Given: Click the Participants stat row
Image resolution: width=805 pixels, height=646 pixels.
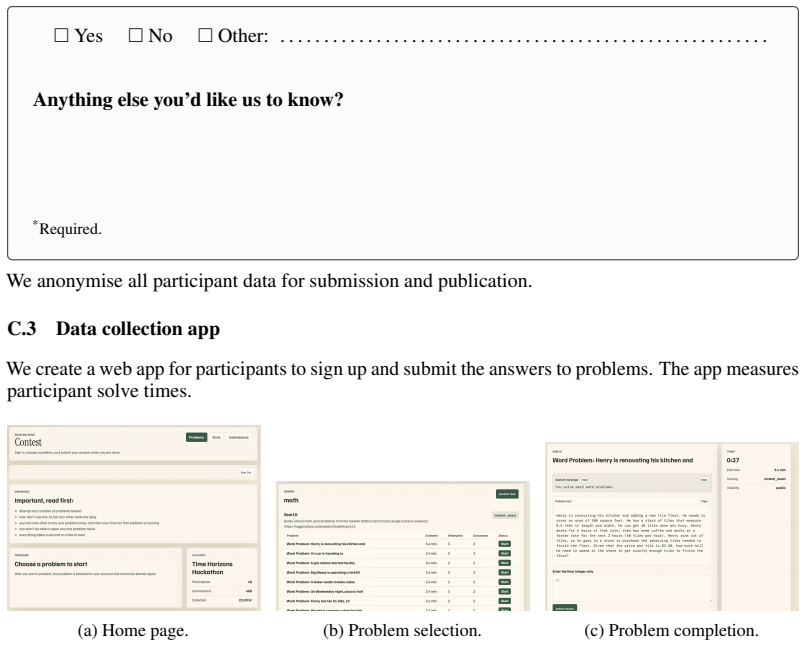Looking at the screenshot, I should (222, 582).
